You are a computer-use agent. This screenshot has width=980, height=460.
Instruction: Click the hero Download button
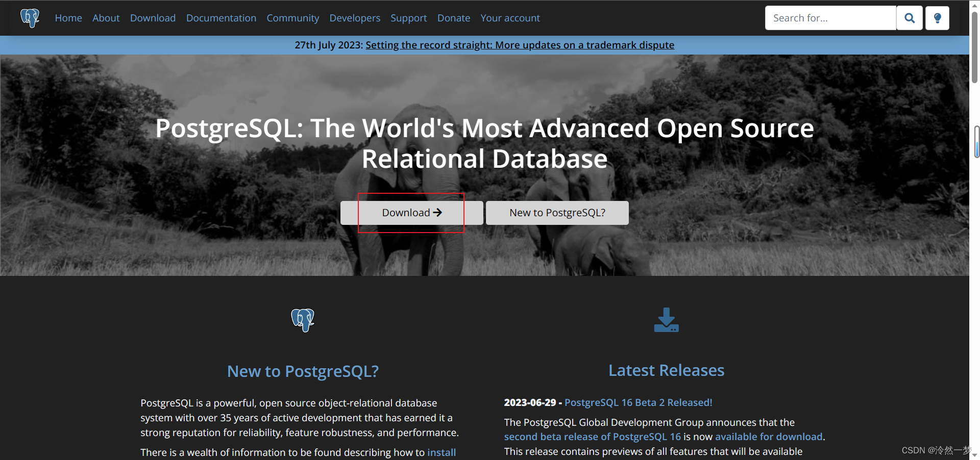point(411,213)
